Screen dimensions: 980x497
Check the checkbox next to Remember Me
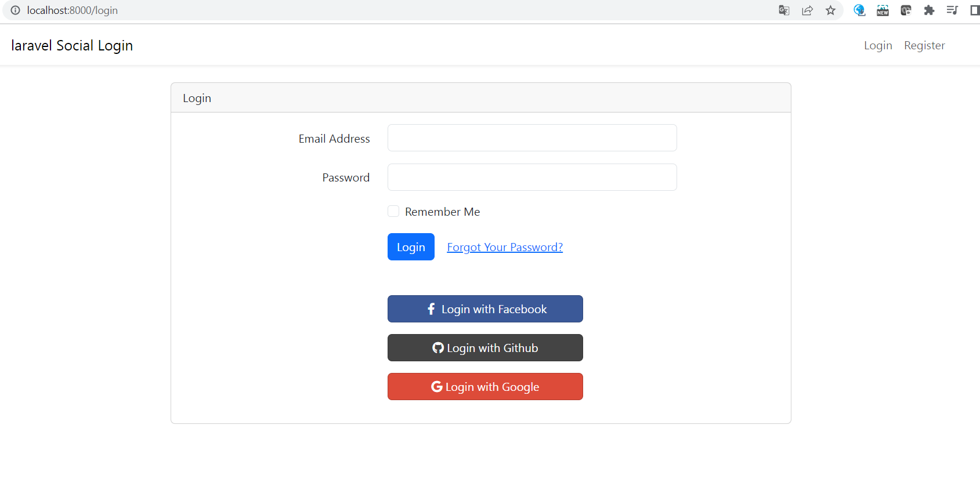click(x=393, y=211)
